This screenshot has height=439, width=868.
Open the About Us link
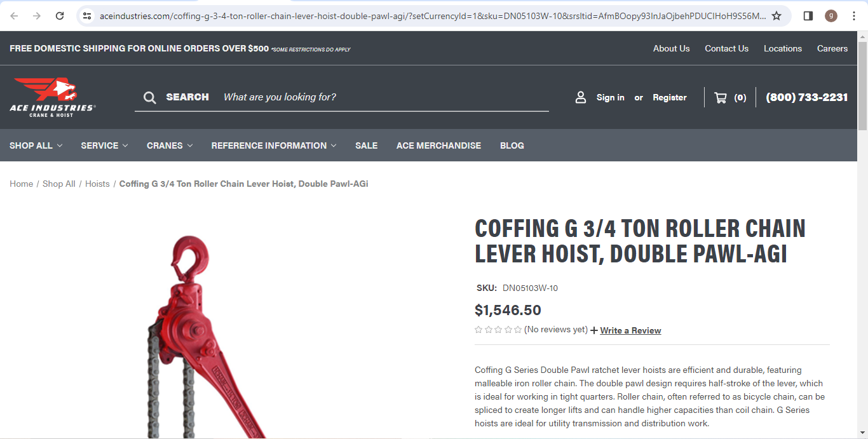[671, 48]
